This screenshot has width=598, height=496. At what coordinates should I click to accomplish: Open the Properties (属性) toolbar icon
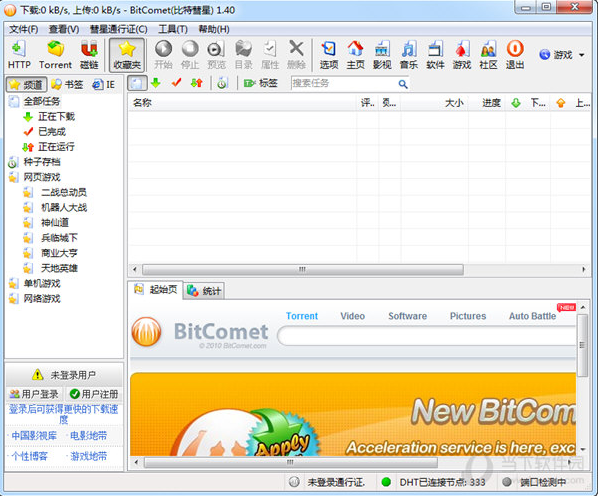coord(270,55)
